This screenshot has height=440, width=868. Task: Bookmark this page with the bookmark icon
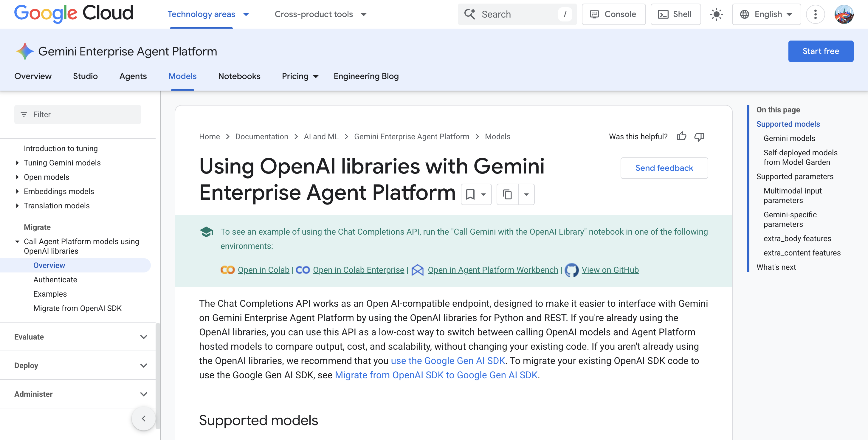470,194
